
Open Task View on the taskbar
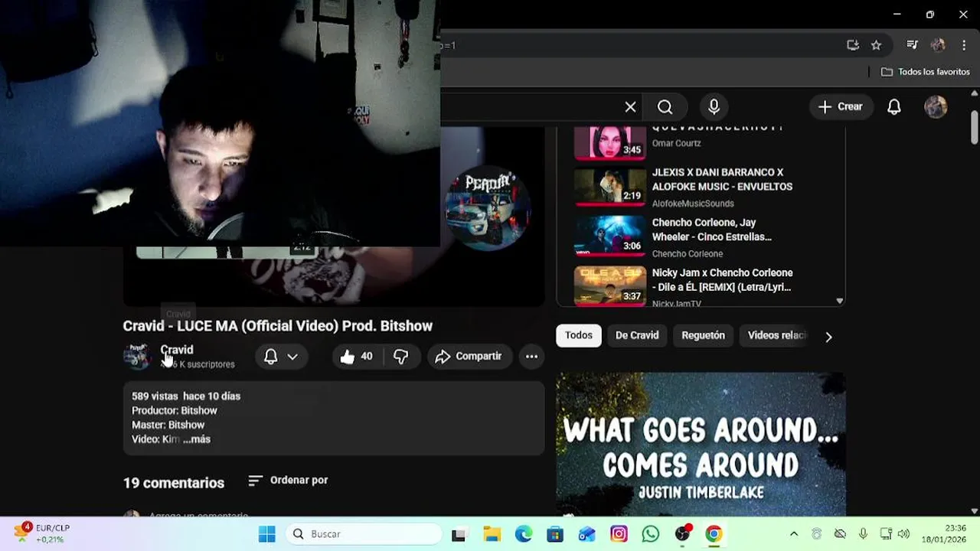pos(459,534)
